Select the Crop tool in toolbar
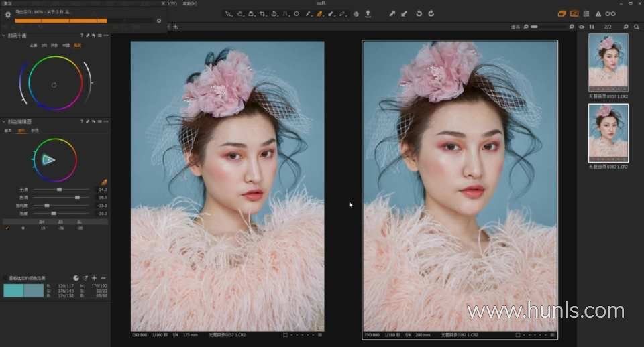Screen dimensions: 644x347 point(262,13)
